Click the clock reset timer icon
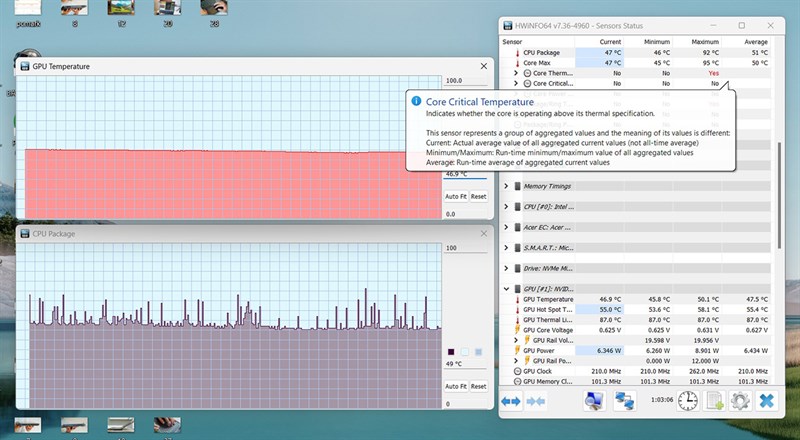 pyautogui.click(x=688, y=400)
